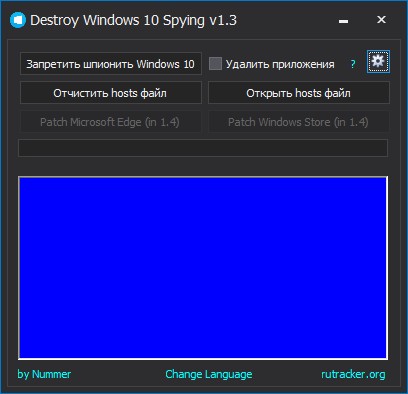This screenshot has width=408, height=394.
Task: Click the Change Language link
Action: [x=209, y=374]
